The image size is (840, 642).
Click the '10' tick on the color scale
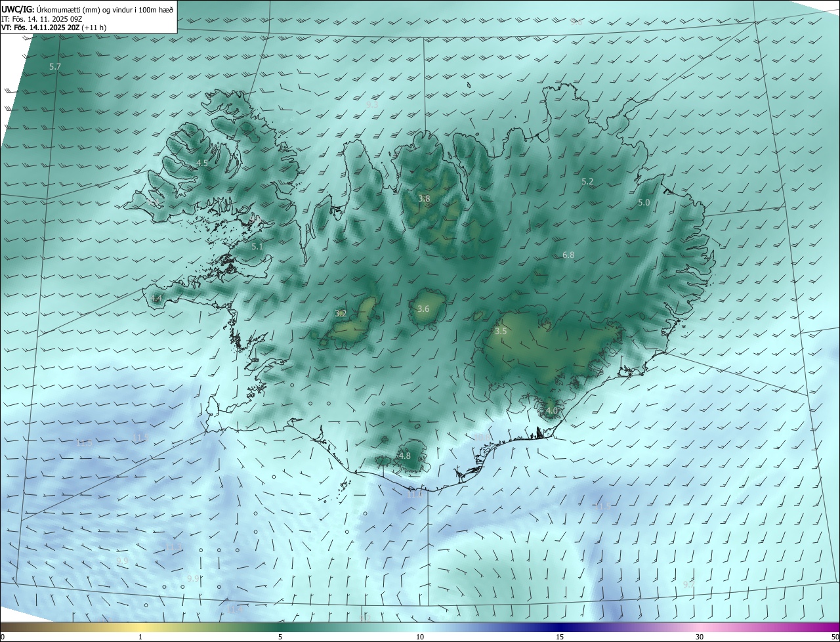pyautogui.click(x=420, y=637)
